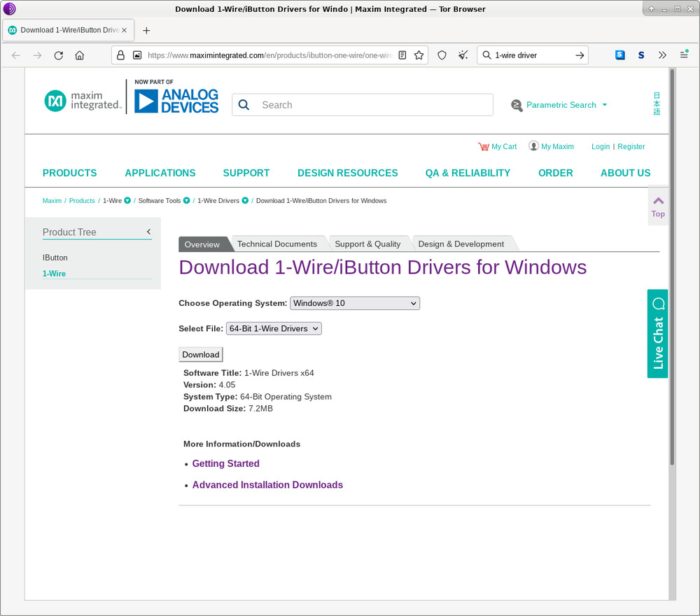Click the browser search box text
700x616 pixels.
pos(516,55)
